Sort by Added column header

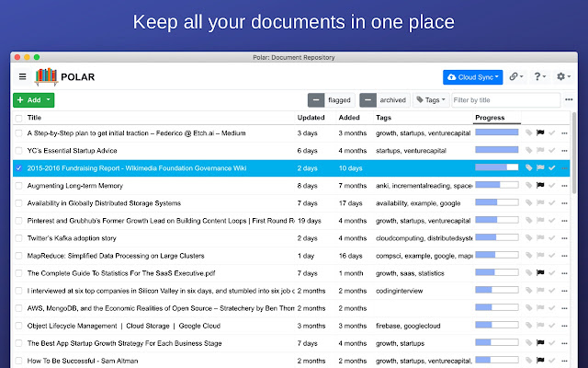(x=349, y=118)
